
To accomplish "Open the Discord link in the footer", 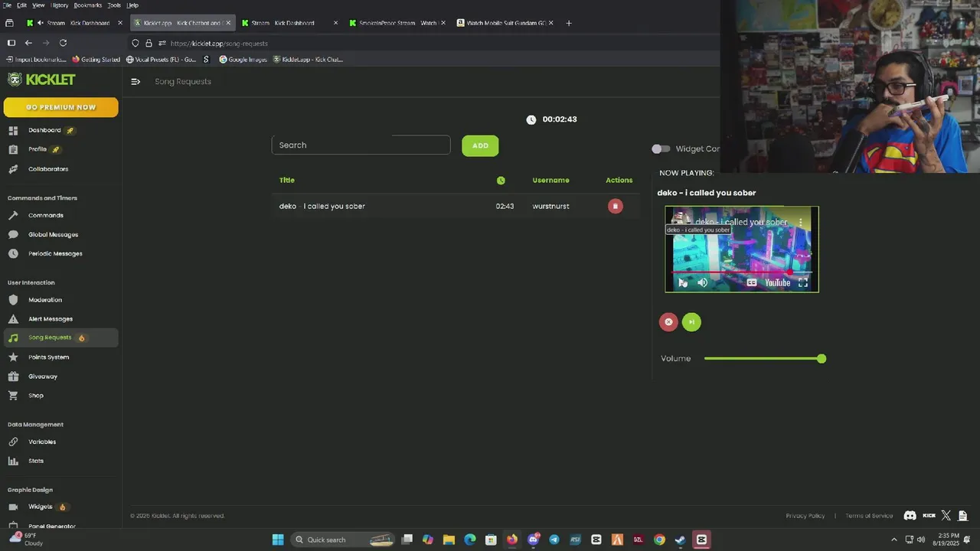I will 910,516.
